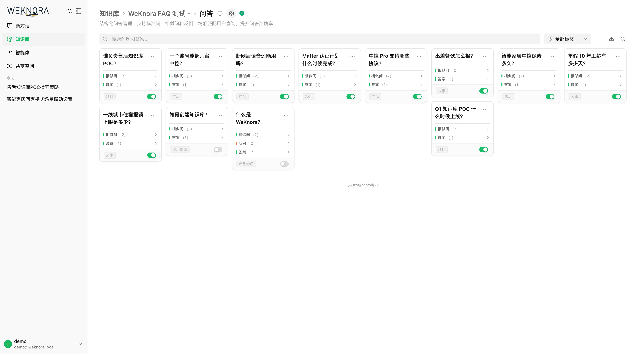Image resolution: width=644 pixels, height=354 pixels.
Task: Click the import download icon
Action: pos(611,39)
